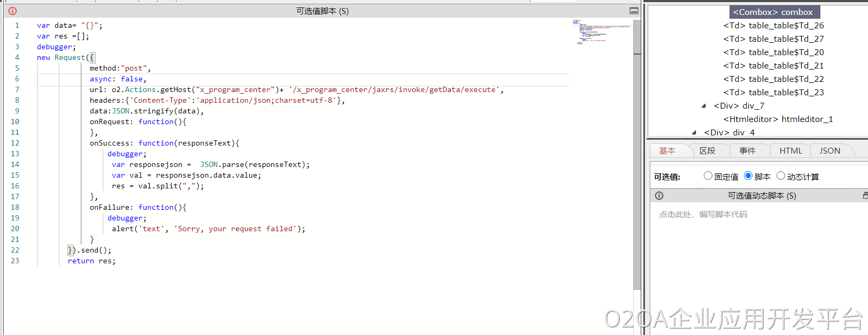
Task: Select the Combox combox tree node
Action: 773,12
